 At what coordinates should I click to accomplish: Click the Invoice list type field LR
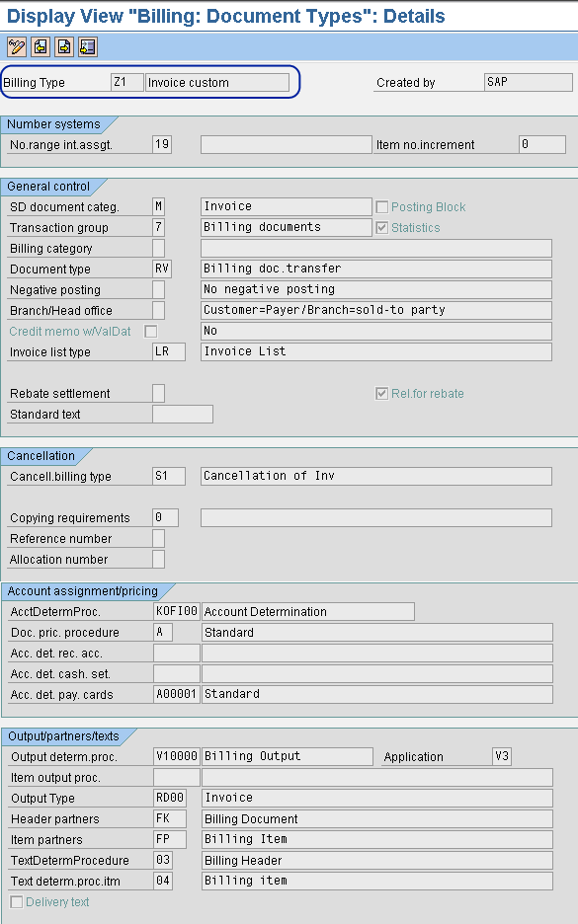click(x=169, y=351)
